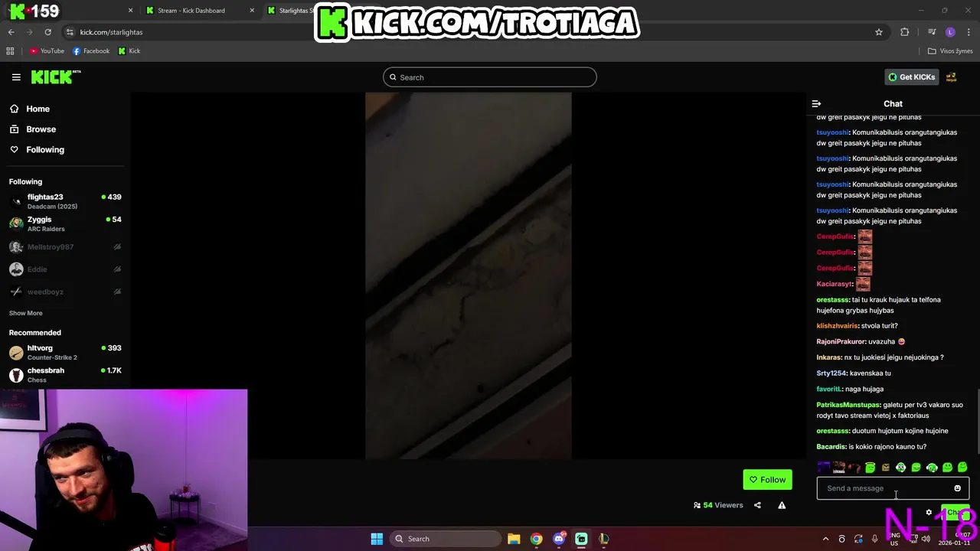This screenshot has width=980, height=551.
Task: Click the user avatar next to Get KICKs
Action: tap(952, 77)
